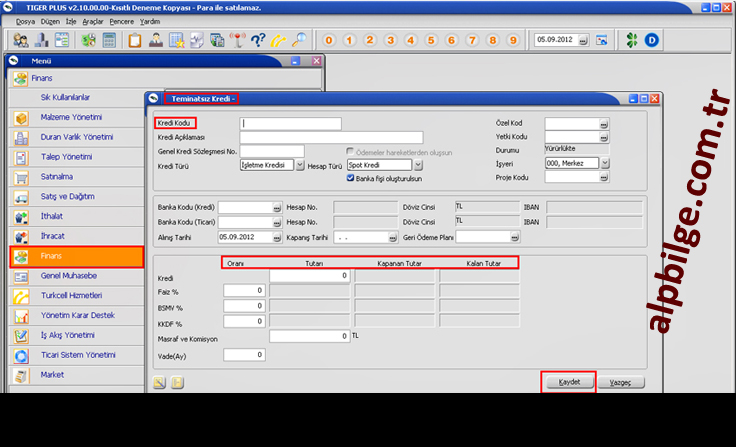Click the help question mark toolbar icon
This screenshot has width=736, height=447.
click(x=257, y=41)
